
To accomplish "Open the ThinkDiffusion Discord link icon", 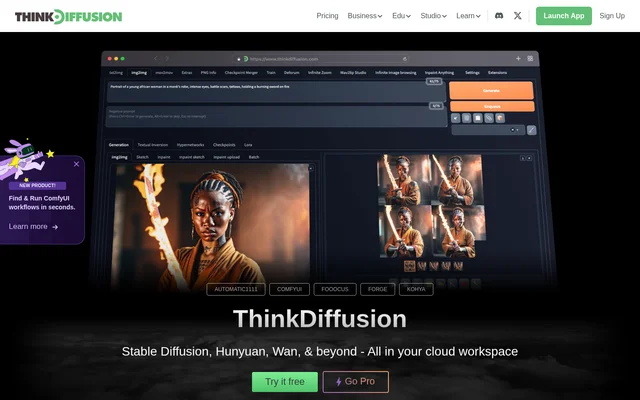I will coord(499,16).
